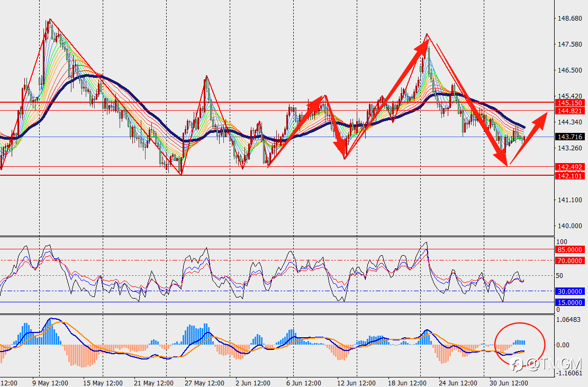Screen dimensions: 588x387
Task: Select the blue 30.0000 oversold label
Action: click(569, 291)
